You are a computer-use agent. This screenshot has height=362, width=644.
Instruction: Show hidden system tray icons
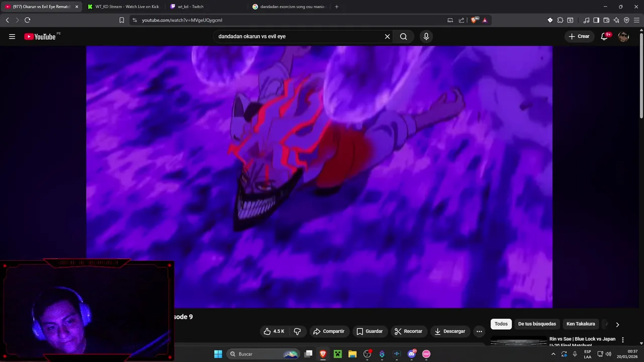pyautogui.click(x=553, y=354)
